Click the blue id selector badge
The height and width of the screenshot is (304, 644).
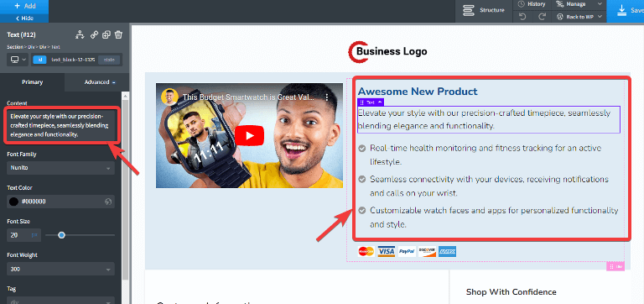click(40, 60)
